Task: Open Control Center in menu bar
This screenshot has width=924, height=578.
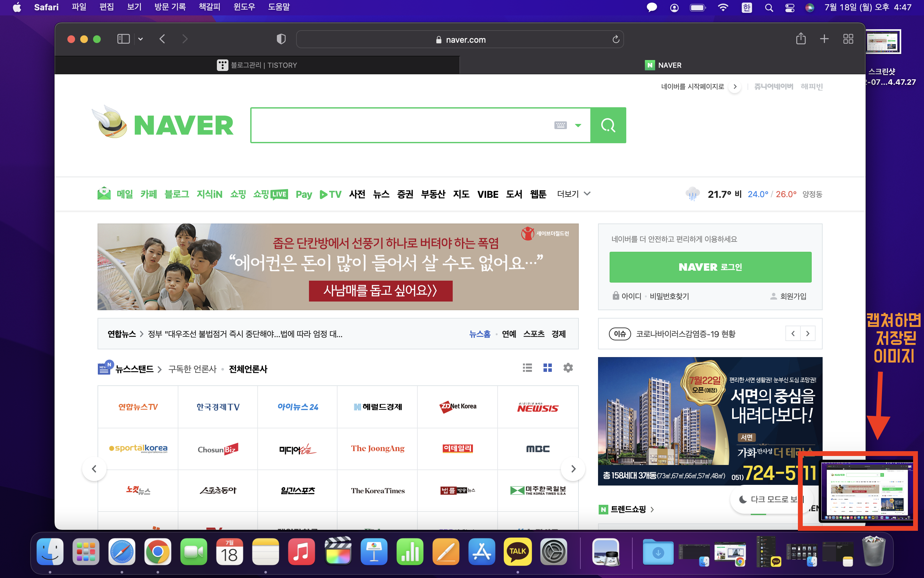Action: (790, 8)
